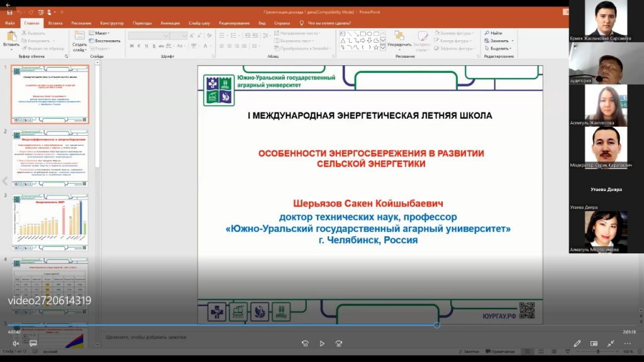644x362 pixels.
Task: Click the Упорядочить arrange button
Action: pyautogui.click(x=399, y=41)
